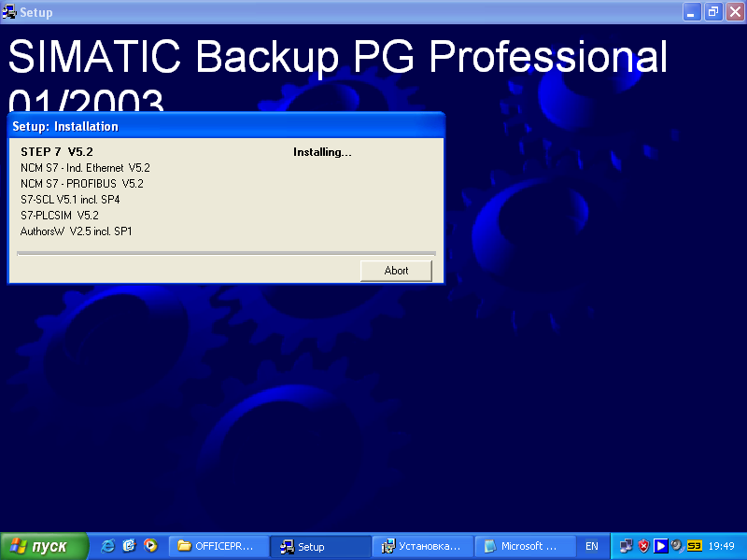
Task: Click the network computers tray icon
Action: [x=626, y=546]
